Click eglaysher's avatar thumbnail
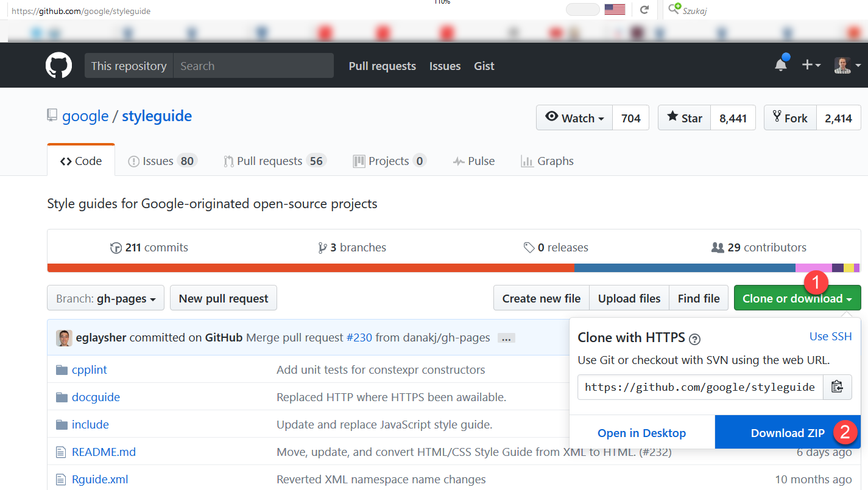 pos(64,338)
